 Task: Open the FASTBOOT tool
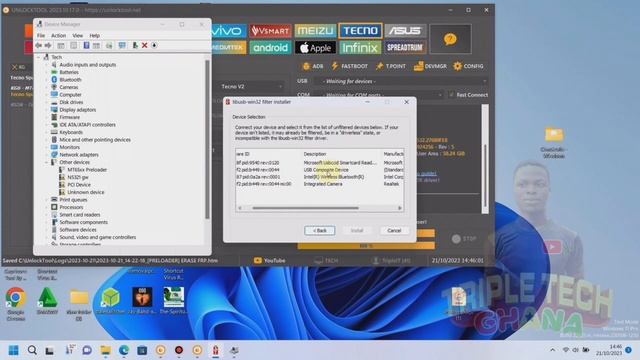pos(349,66)
